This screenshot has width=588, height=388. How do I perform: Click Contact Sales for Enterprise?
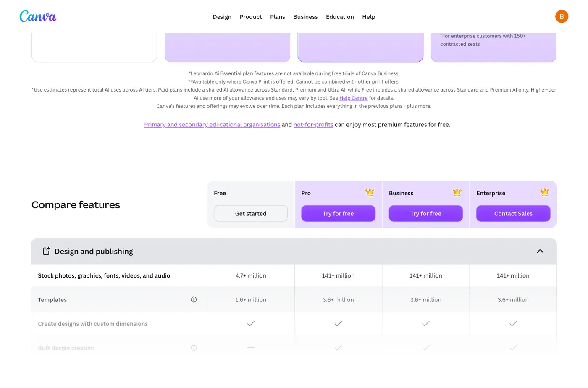pyautogui.click(x=513, y=213)
